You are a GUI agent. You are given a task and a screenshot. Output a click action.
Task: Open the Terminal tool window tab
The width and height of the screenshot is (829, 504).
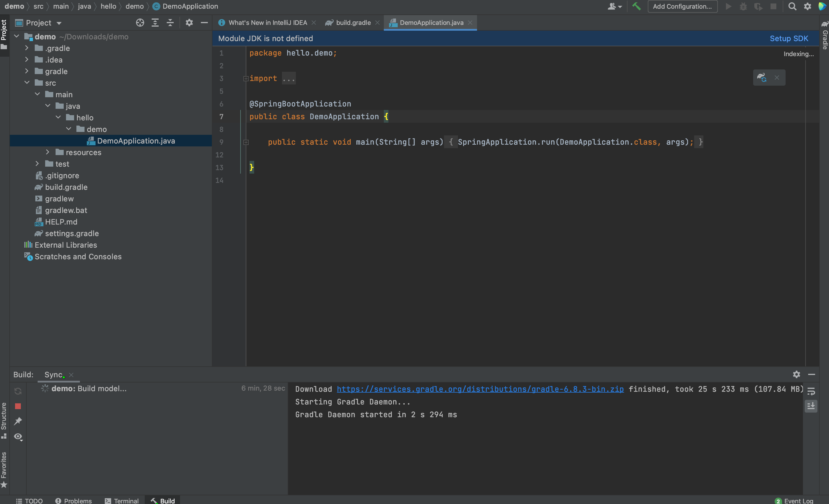(122, 501)
